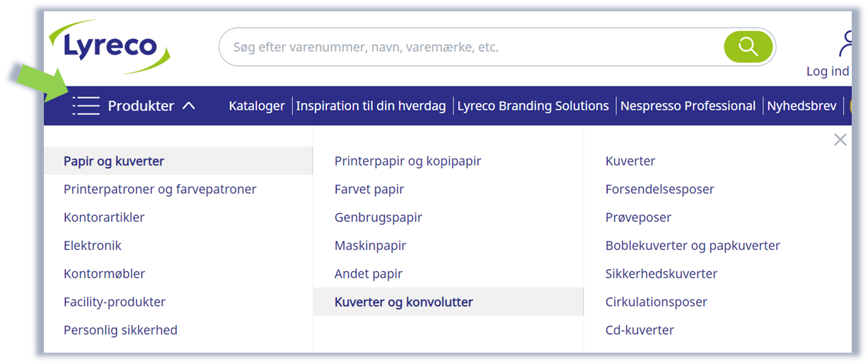Select Printerpatroner og farvepatroner category
Screen dimensions: 868x364
[x=160, y=189]
